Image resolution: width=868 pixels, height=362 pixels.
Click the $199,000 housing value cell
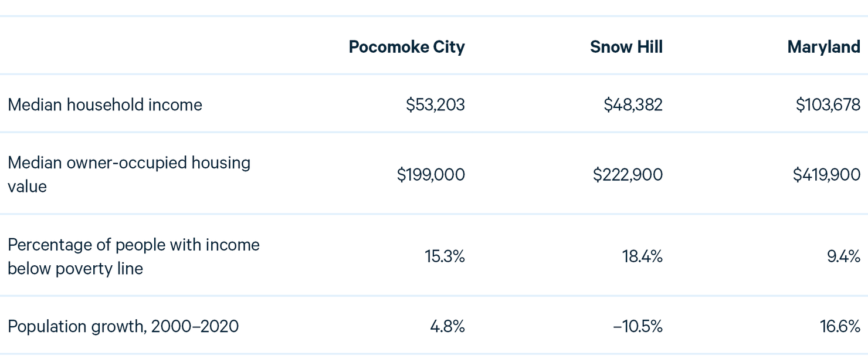pos(430,174)
